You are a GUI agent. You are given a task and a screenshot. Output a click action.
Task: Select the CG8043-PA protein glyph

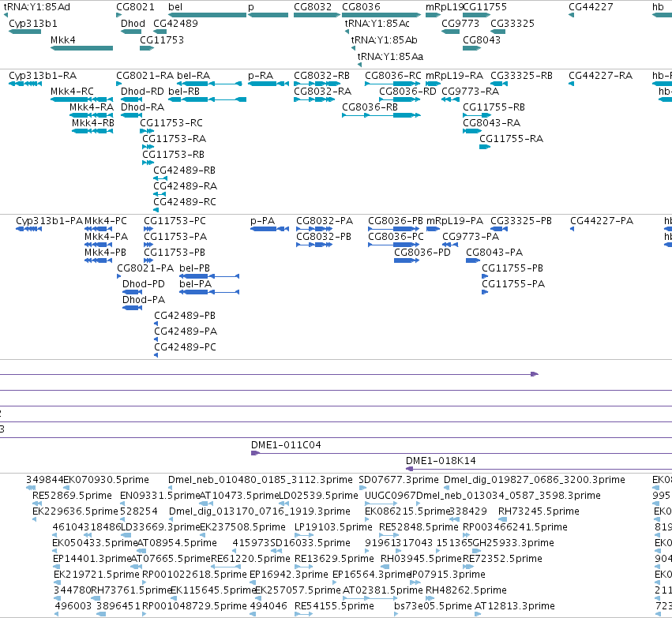[473, 260]
